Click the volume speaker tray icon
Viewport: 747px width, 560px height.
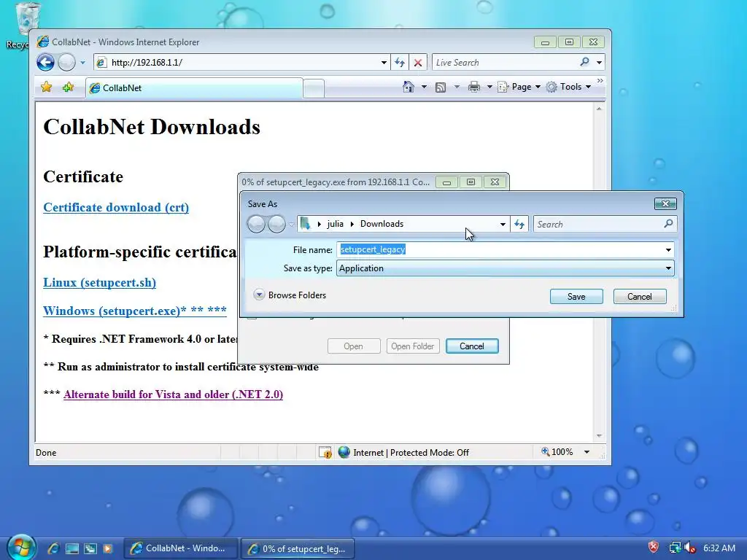pyautogui.click(x=689, y=548)
